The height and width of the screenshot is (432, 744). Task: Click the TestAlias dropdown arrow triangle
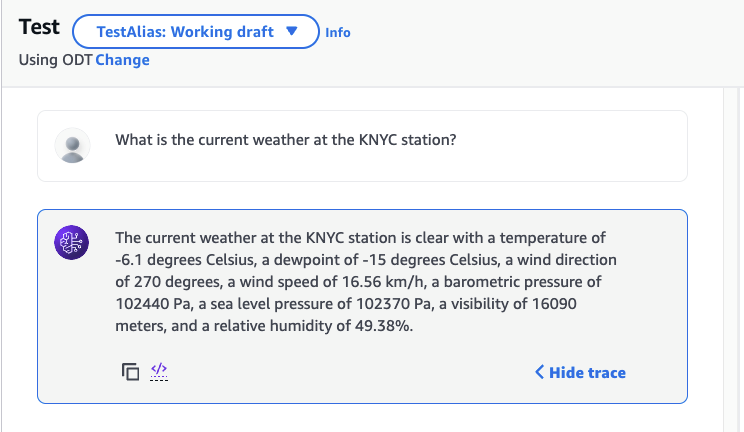tap(292, 32)
